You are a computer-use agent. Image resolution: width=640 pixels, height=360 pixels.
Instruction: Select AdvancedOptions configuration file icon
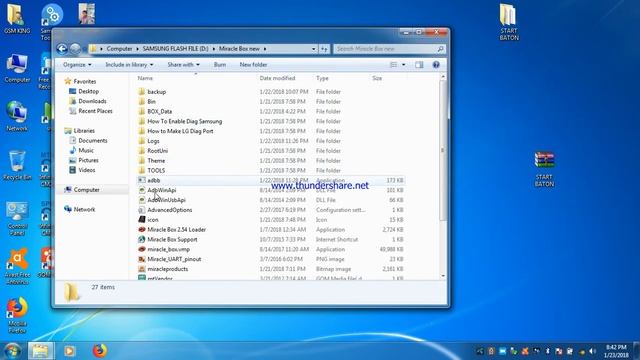click(x=142, y=210)
